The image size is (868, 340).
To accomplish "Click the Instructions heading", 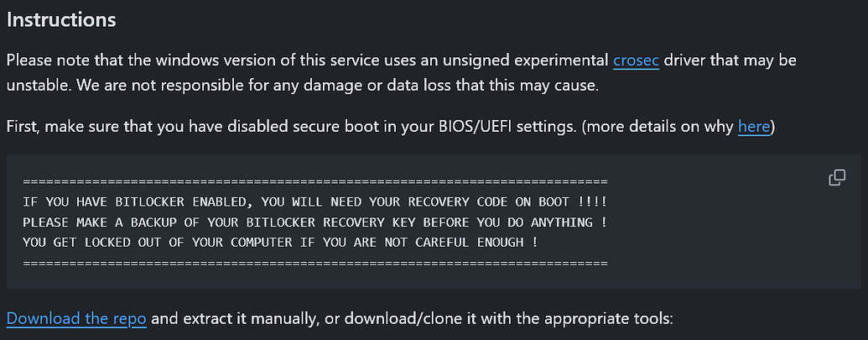I will coord(61,20).
